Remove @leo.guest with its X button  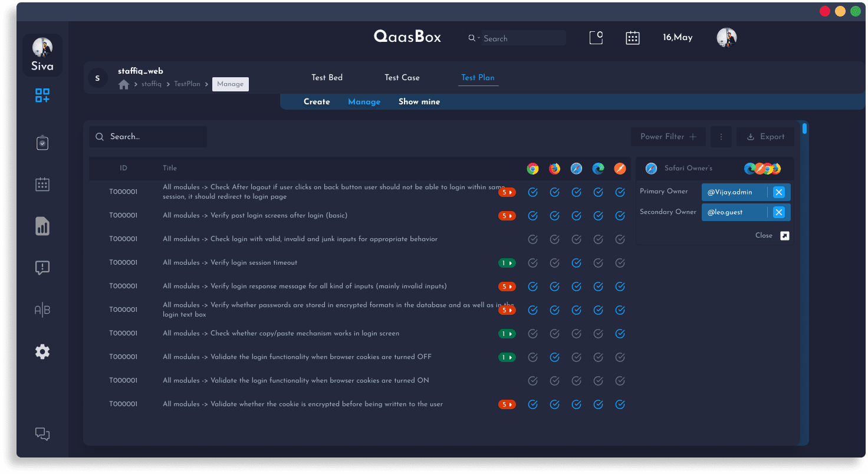click(x=779, y=212)
